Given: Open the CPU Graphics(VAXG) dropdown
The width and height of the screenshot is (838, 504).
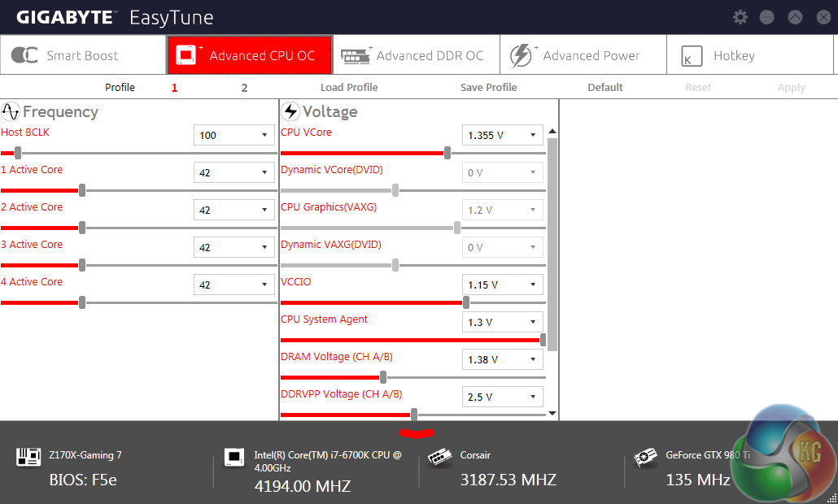Looking at the screenshot, I should click(x=502, y=210).
